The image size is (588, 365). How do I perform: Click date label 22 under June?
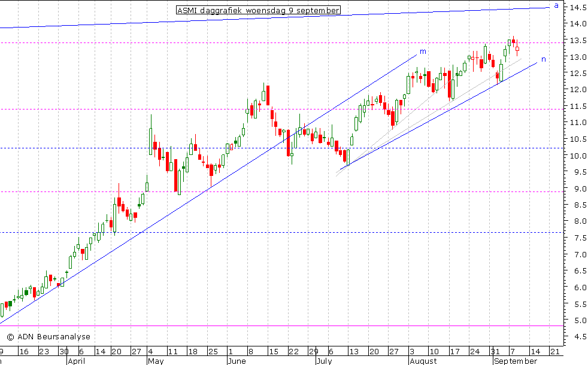pyautogui.click(x=293, y=351)
